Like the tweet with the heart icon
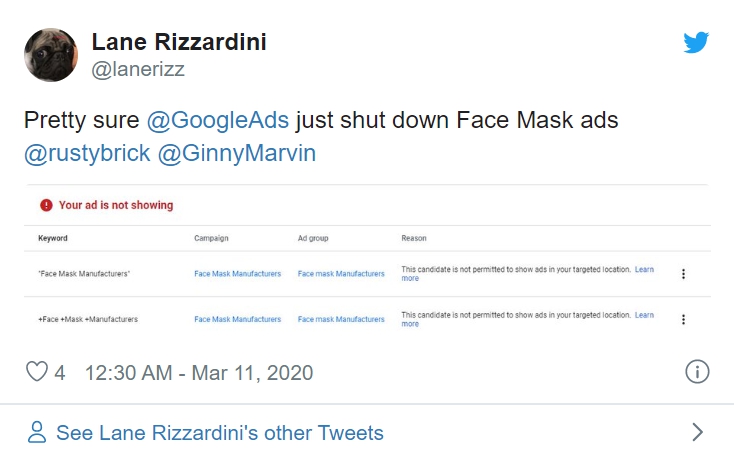The width and height of the screenshot is (734, 451). coord(37,373)
